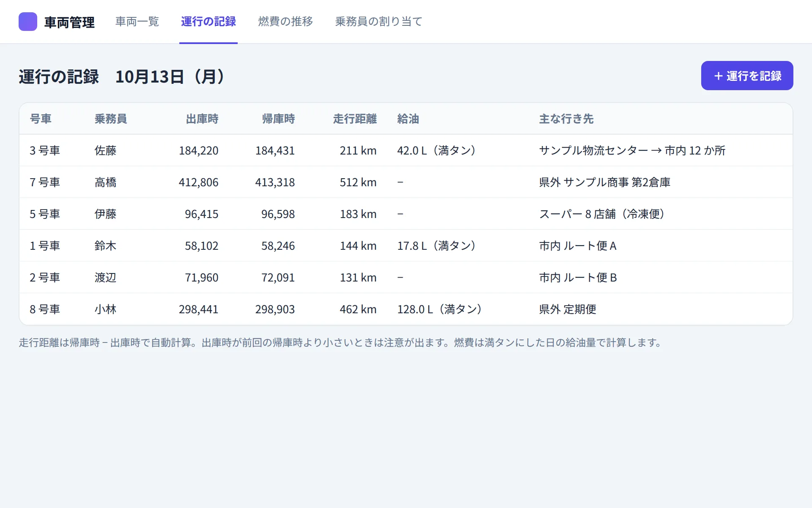Select the 5 号車 row label
Viewport: 812px width, 508px height.
45,214
